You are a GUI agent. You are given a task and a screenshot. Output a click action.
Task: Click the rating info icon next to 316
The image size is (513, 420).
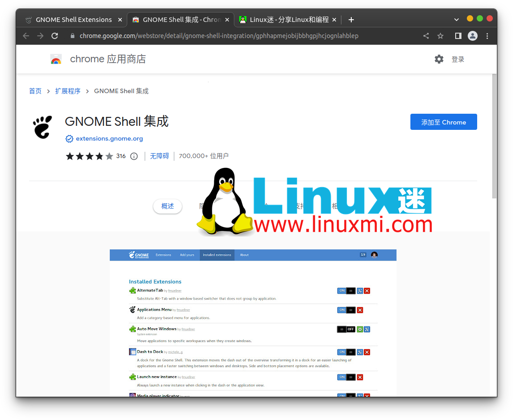[134, 156]
